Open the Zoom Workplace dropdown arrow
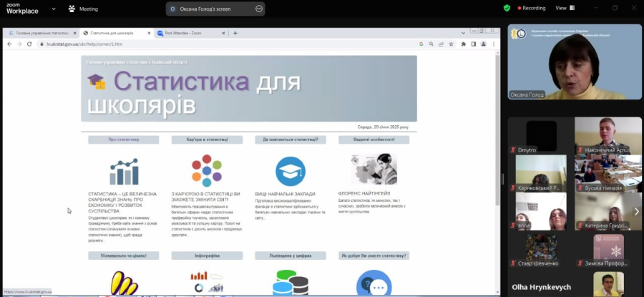The height and width of the screenshot is (297, 644). [54, 9]
